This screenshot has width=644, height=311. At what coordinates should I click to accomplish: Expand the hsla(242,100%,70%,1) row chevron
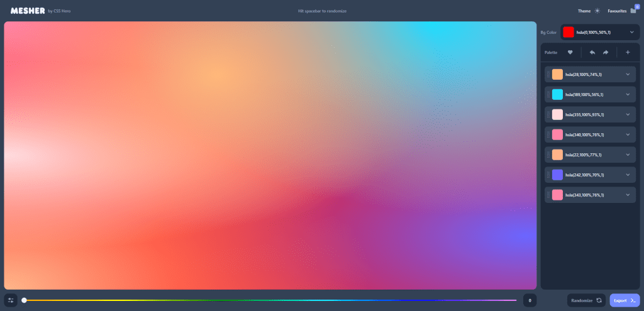(628, 175)
